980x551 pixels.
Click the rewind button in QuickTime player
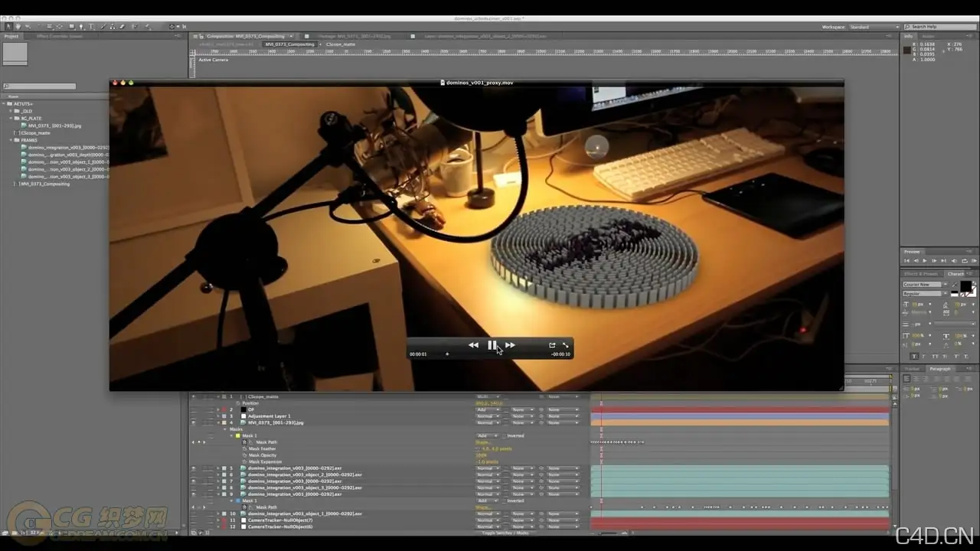tap(473, 345)
